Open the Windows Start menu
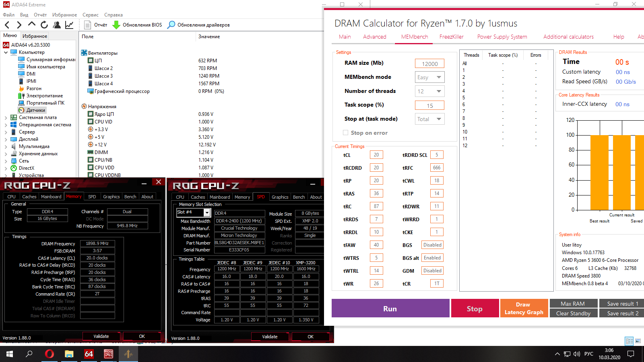This screenshot has width=644, height=362. point(10,354)
